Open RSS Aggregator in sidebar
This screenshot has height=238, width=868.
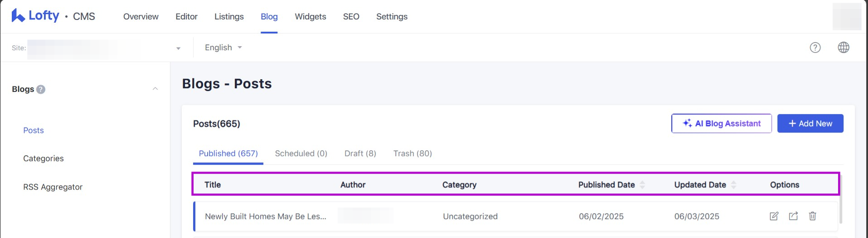53,187
